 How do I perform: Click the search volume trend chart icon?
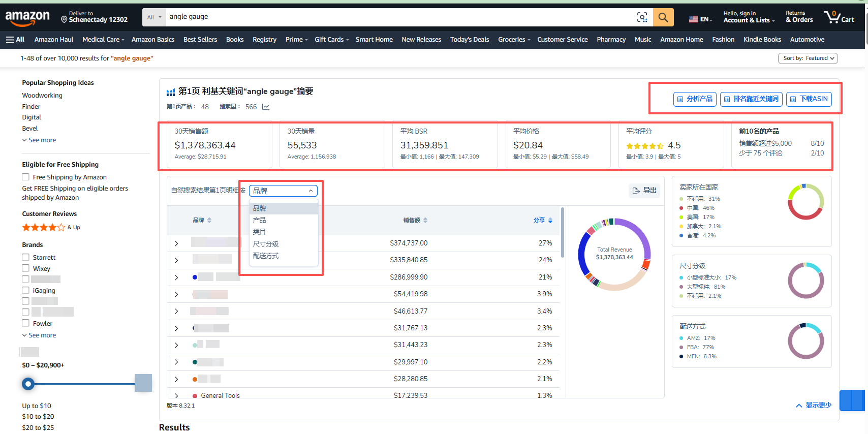266,107
